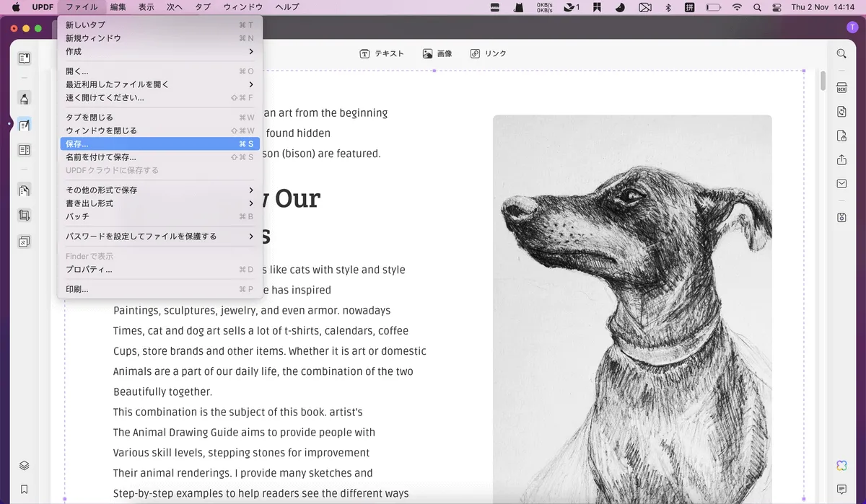Choose 新規ウィンドウ menu entry
The width and height of the screenshot is (866, 504).
[160, 38]
